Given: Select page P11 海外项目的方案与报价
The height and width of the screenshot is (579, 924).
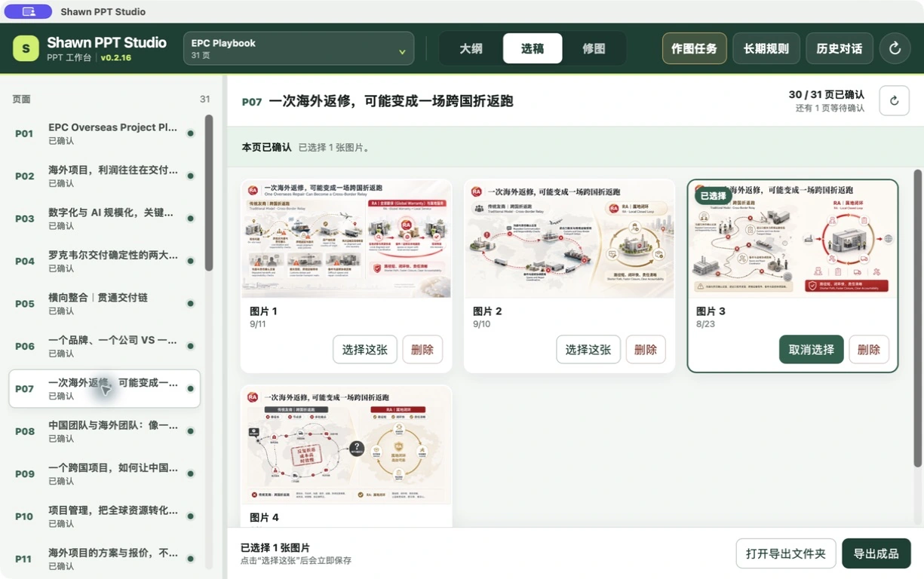Looking at the screenshot, I should pos(104,559).
